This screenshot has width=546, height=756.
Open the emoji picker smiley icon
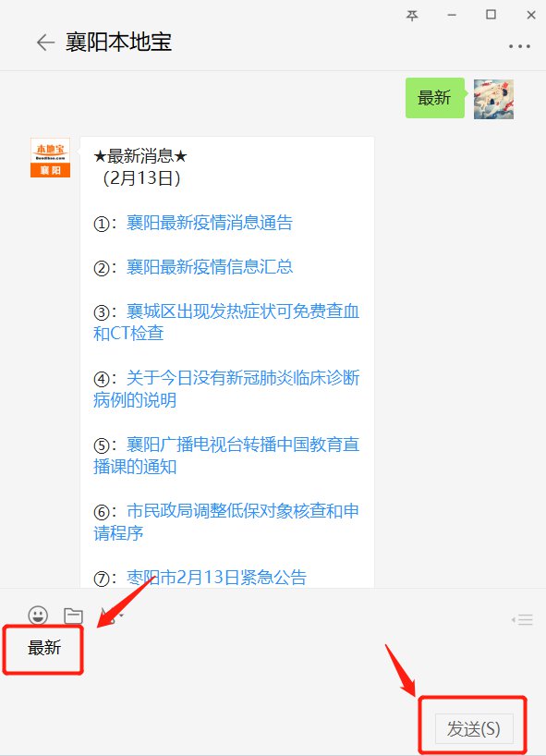tap(38, 616)
